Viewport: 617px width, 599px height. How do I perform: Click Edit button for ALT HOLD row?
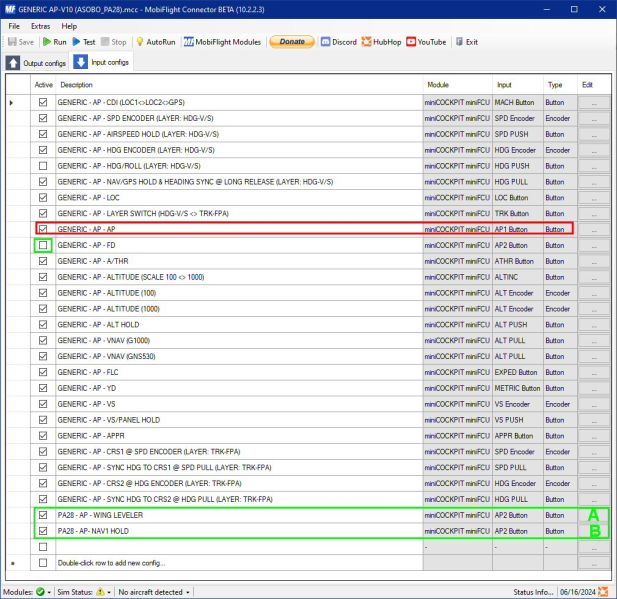(594, 325)
